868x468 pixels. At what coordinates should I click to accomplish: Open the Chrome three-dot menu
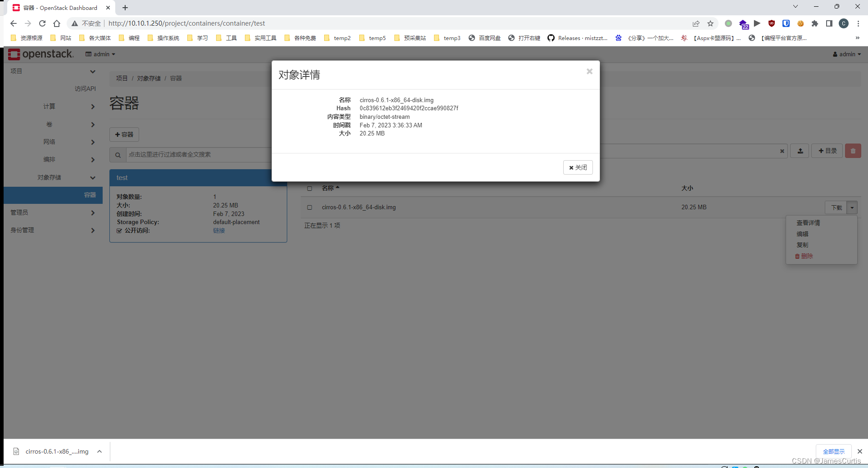click(x=858, y=23)
